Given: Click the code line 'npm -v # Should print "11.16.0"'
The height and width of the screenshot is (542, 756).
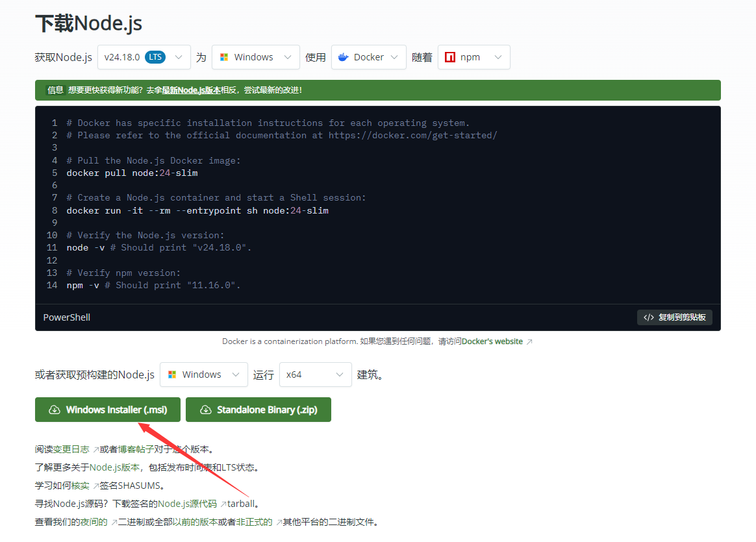Looking at the screenshot, I should pyautogui.click(x=153, y=285).
